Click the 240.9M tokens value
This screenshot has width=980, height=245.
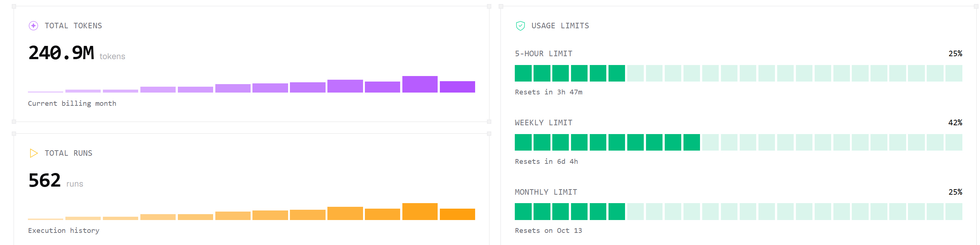[x=61, y=53]
